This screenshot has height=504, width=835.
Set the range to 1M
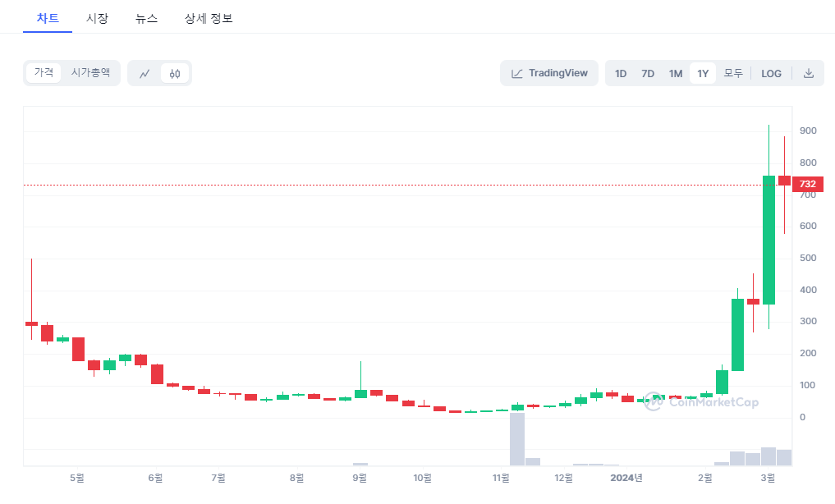point(675,73)
